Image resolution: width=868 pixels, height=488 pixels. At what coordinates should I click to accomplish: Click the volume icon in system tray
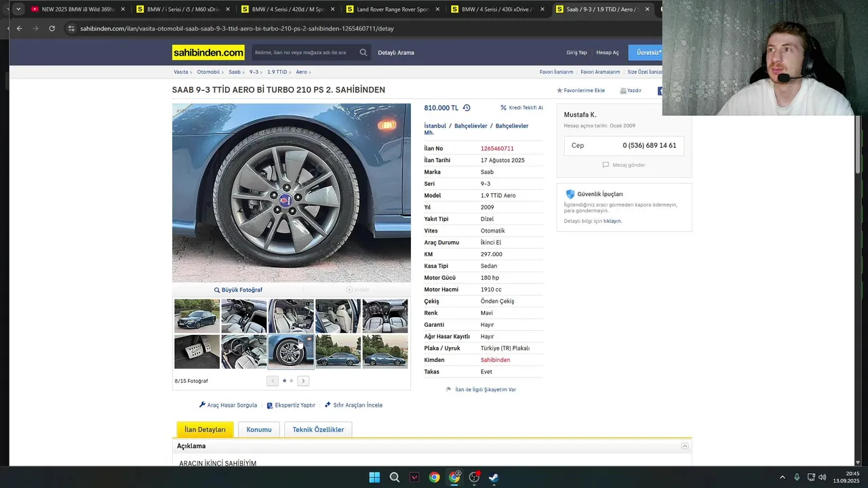point(823,477)
